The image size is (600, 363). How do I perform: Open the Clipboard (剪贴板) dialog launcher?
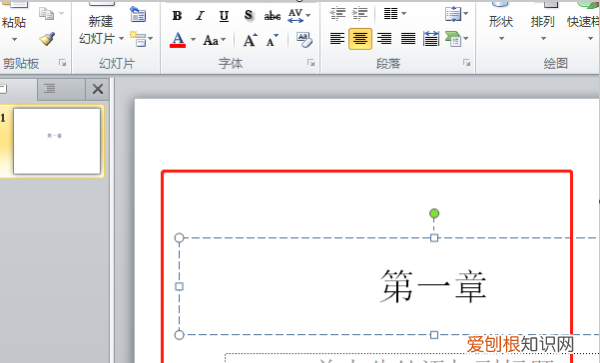pos(62,62)
